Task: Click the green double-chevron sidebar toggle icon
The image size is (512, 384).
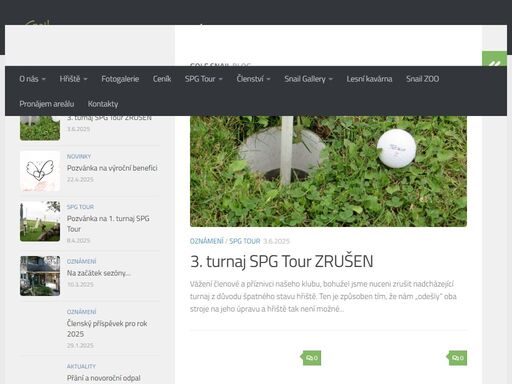Action: [x=494, y=59]
